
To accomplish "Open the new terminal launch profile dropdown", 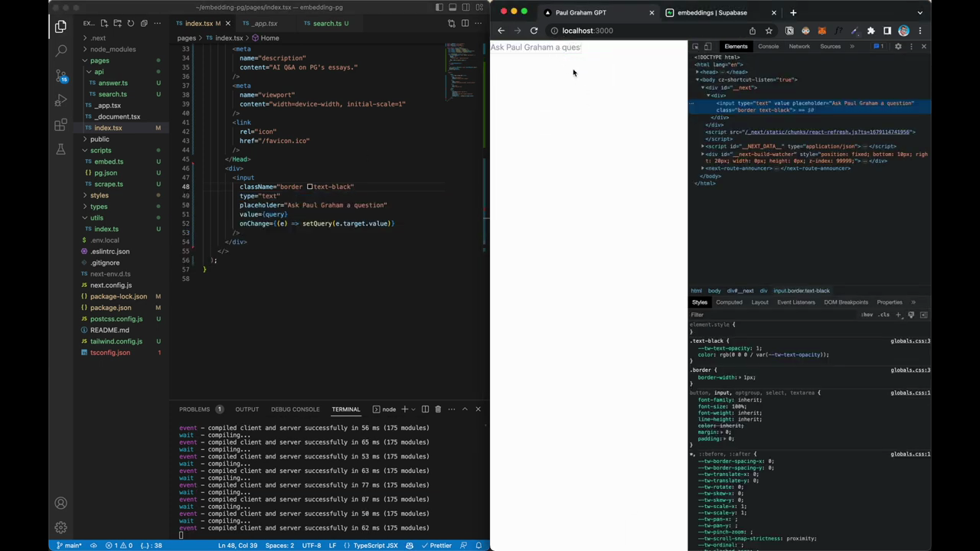I will 413,409.
